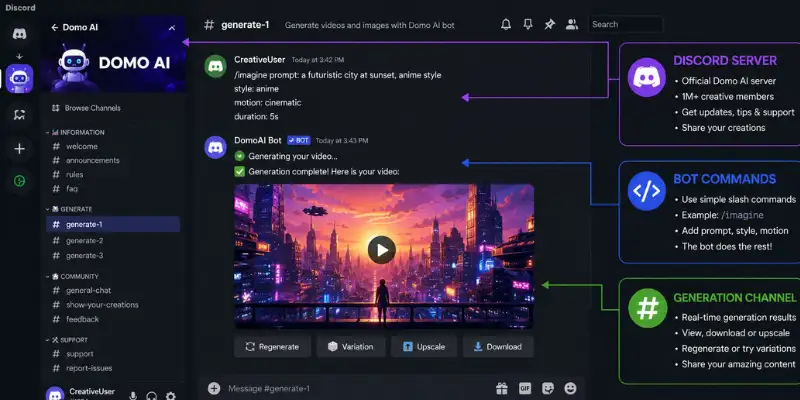Click the Variation button

click(x=351, y=347)
